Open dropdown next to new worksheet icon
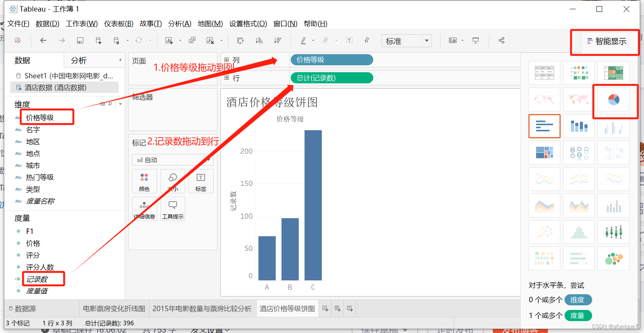 (x=180, y=40)
